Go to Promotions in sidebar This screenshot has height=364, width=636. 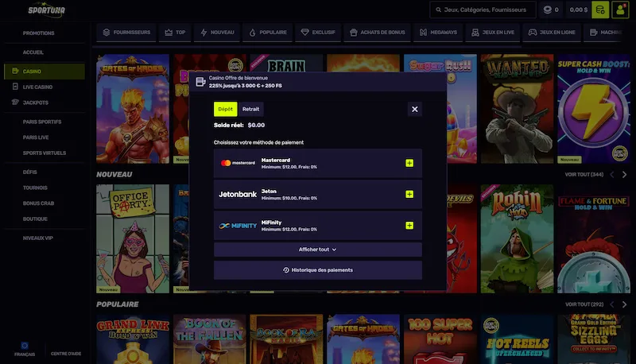point(38,33)
